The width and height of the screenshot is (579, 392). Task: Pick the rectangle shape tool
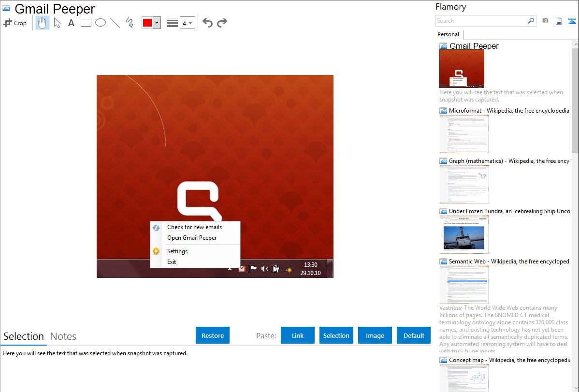click(86, 23)
